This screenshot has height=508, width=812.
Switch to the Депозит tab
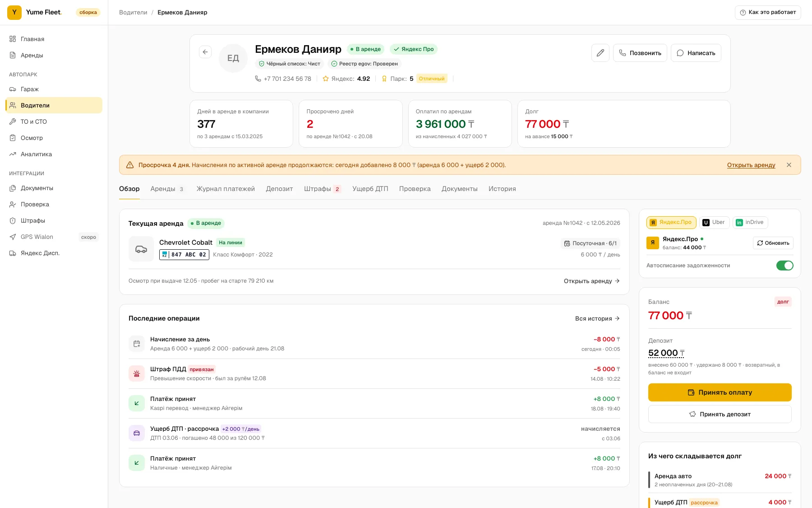(279, 189)
